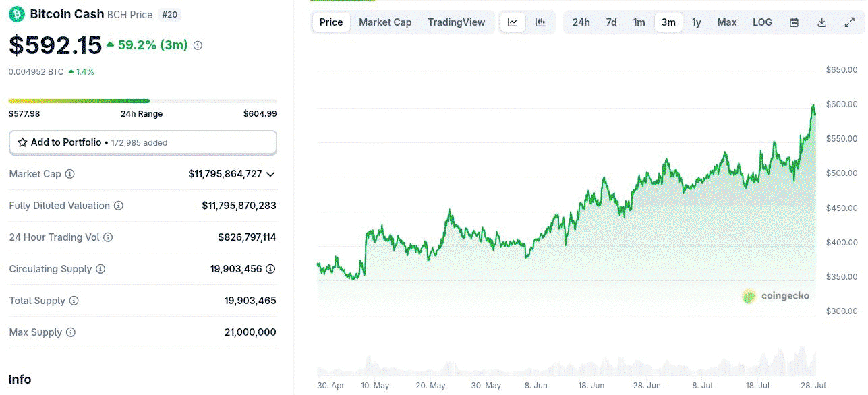Open the calendar date range picker
This screenshot has height=395, width=868.
tap(794, 22)
